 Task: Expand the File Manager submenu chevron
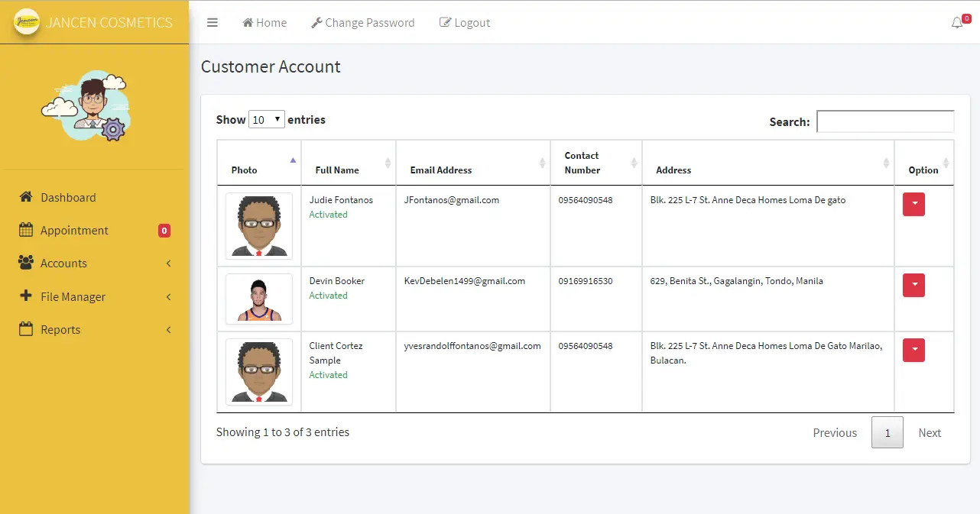coord(168,297)
